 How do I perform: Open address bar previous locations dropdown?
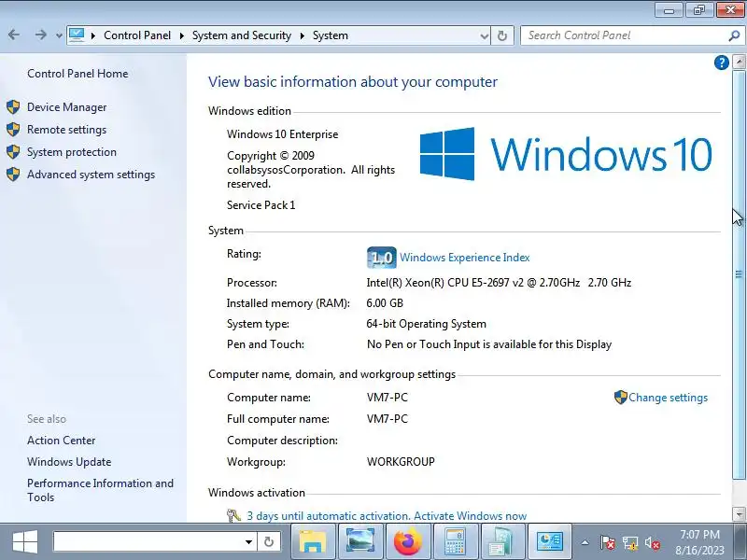click(484, 35)
